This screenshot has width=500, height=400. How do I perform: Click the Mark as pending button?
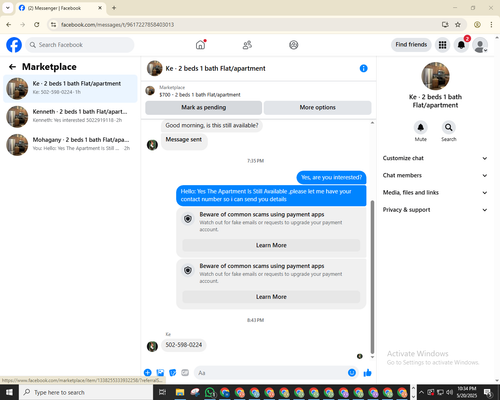(x=203, y=107)
